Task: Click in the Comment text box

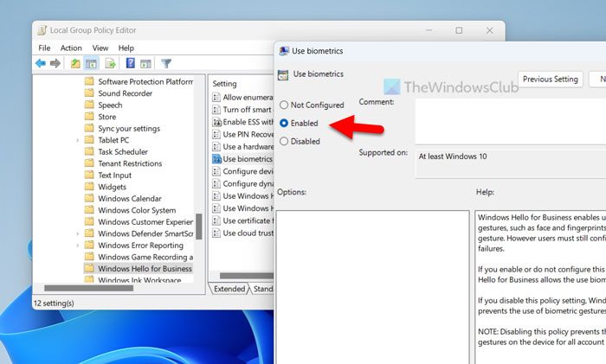Action: 510,121
